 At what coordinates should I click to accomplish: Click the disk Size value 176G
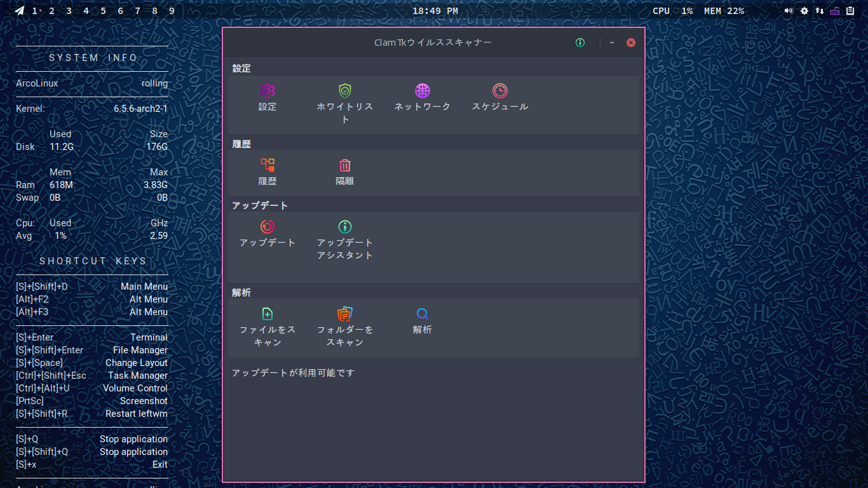coord(157,147)
